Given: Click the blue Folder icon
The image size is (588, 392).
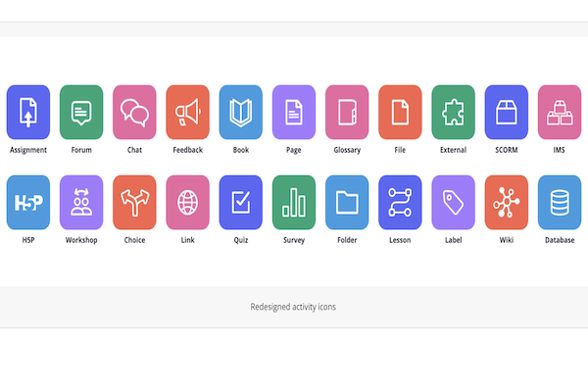Looking at the screenshot, I should click(x=347, y=202).
